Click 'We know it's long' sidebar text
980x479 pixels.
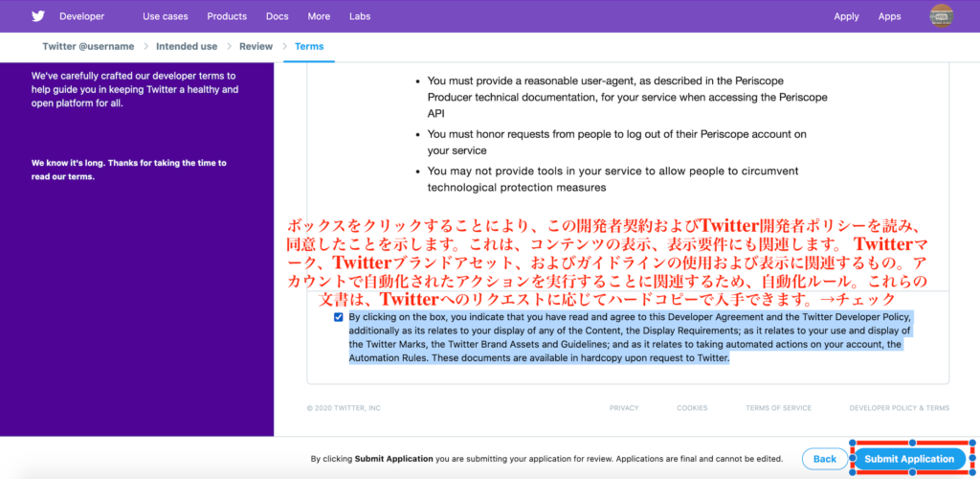(129, 170)
